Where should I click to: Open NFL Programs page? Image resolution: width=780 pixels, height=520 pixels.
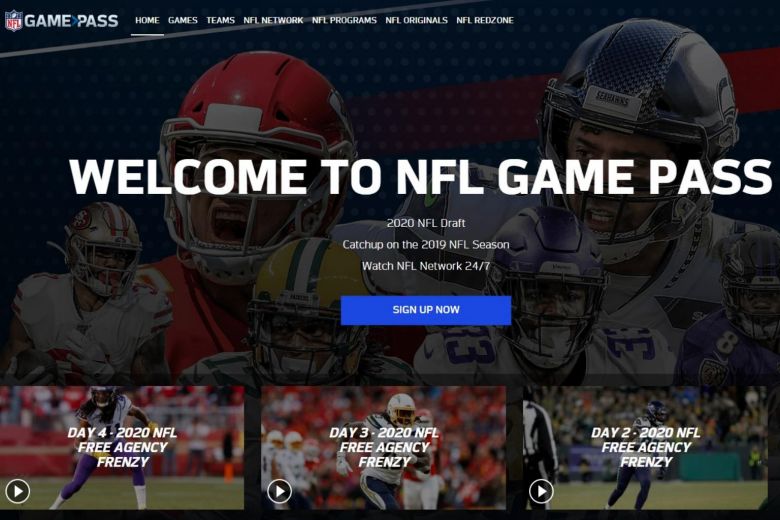pos(344,20)
